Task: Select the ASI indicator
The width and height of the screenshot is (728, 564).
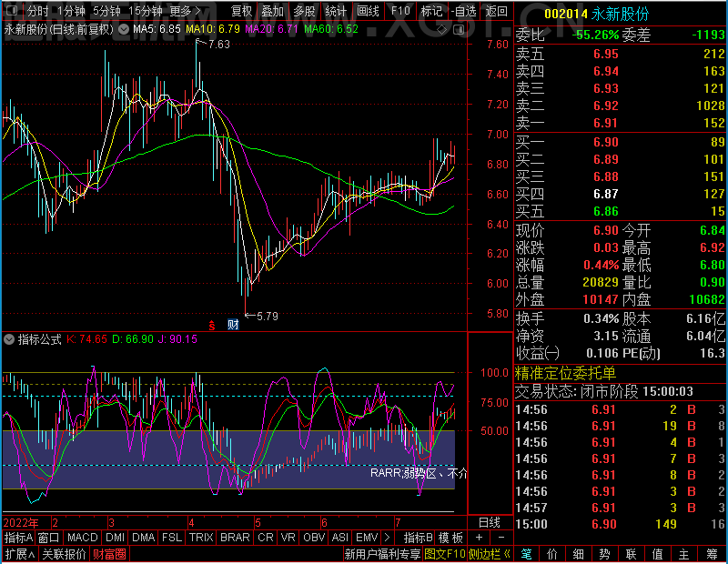Action: 339,538
